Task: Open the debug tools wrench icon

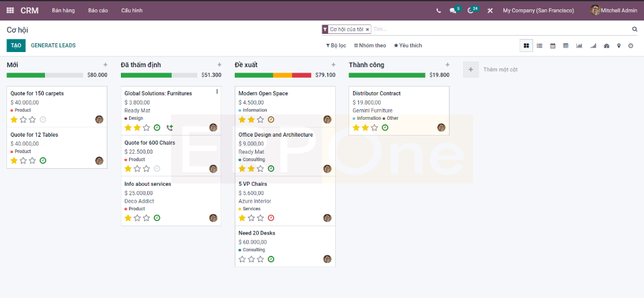Action: pyautogui.click(x=490, y=11)
